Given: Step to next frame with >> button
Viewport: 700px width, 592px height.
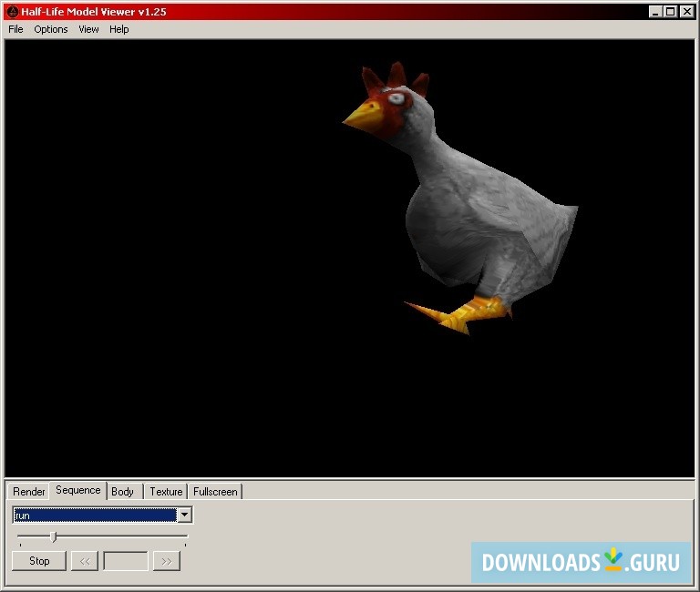Looking at the screenshot, I should coord(167,561).
